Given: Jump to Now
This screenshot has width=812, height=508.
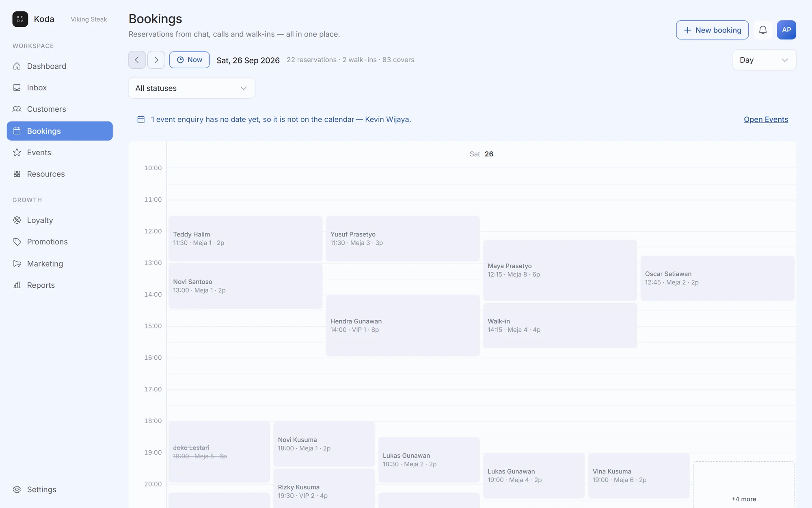Looking at the screenshot, I should tap(189, 60).
